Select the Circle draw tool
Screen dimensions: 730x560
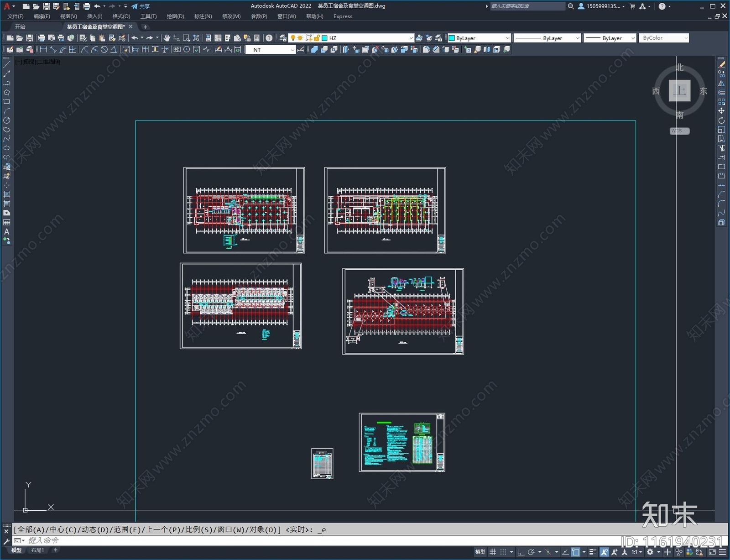point(6,120)
